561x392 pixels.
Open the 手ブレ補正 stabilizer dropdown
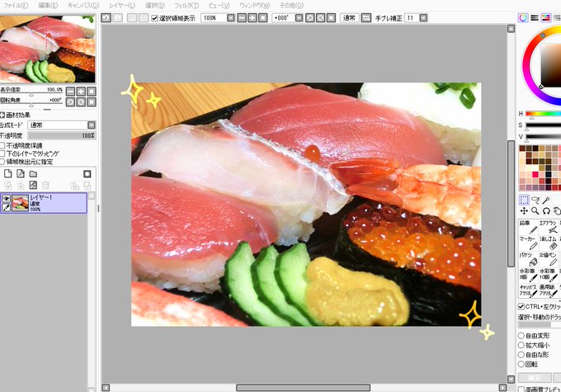tap(423, 17)
